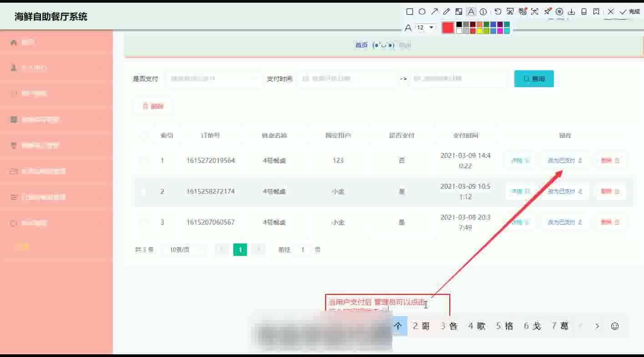Click the large red current color box
This screenshot has width=644, height=357.
448,28
